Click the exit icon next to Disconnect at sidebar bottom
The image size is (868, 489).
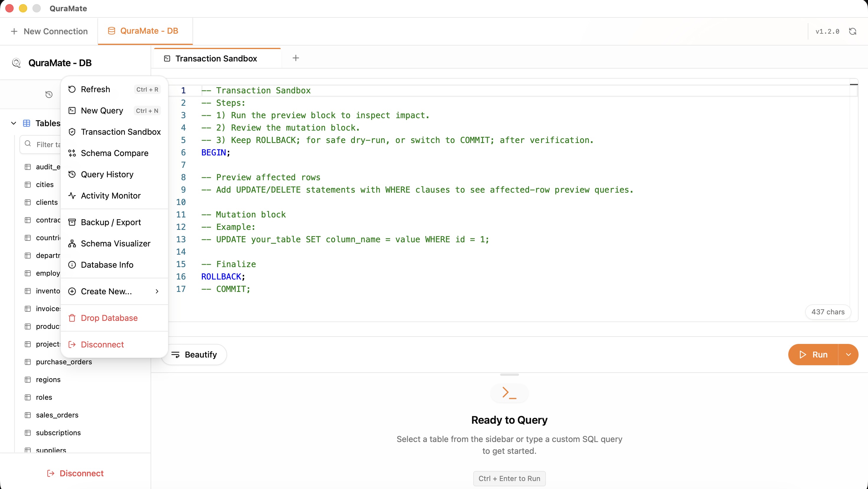point(50,473)
